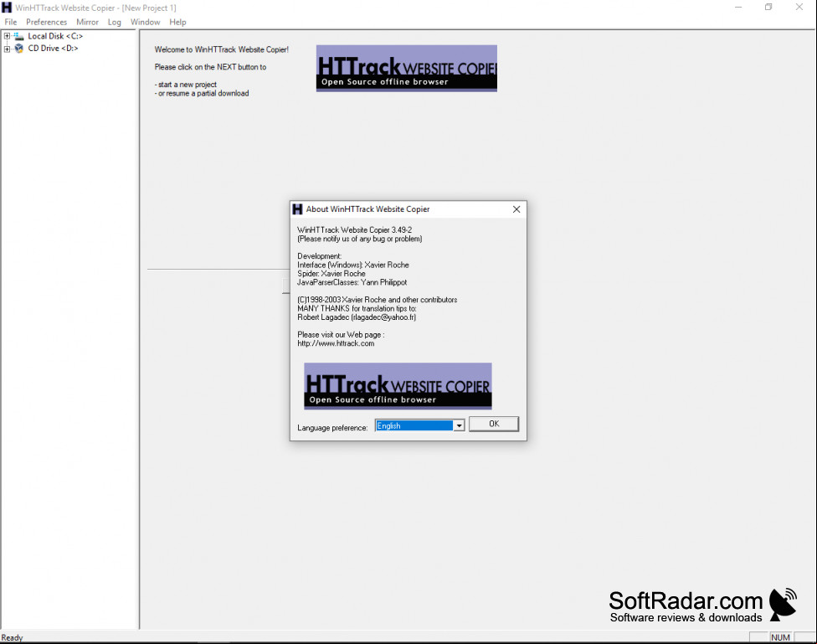Viewport: 817px width, 644px height.
Task: Click the 'Ready' status bar text
Action: tap(12, 638)
